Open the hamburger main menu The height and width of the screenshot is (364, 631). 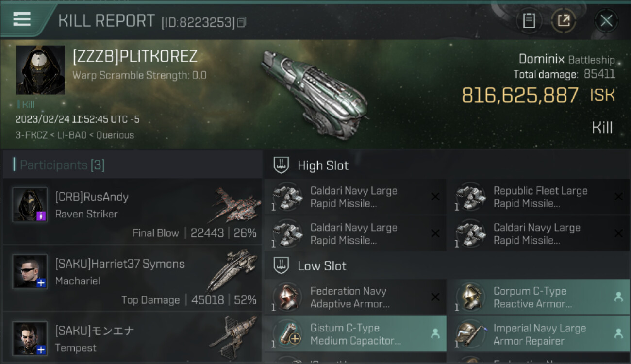pos(22,19)
